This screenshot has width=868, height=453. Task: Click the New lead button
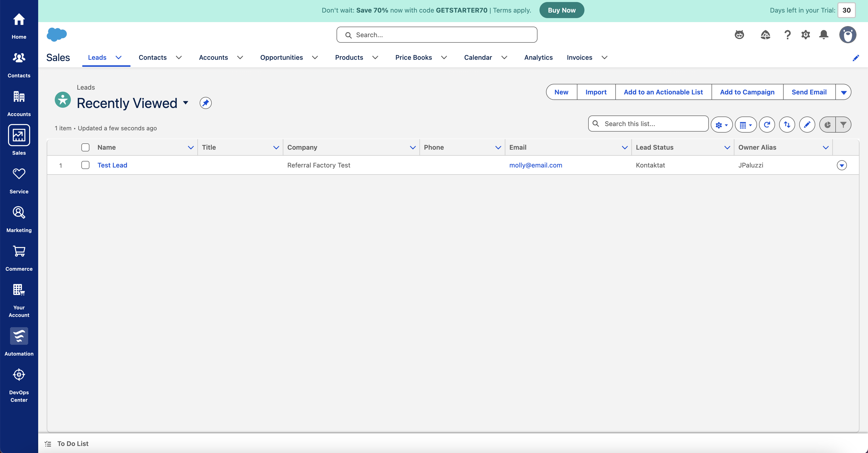561,92
